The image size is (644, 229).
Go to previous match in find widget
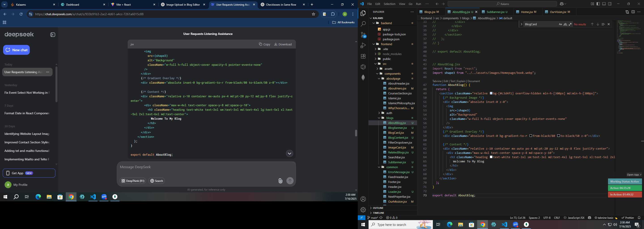592,24
